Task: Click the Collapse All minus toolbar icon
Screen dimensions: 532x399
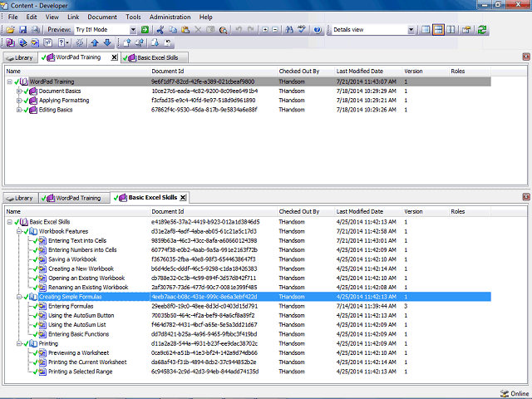Action: click(275, 30)
